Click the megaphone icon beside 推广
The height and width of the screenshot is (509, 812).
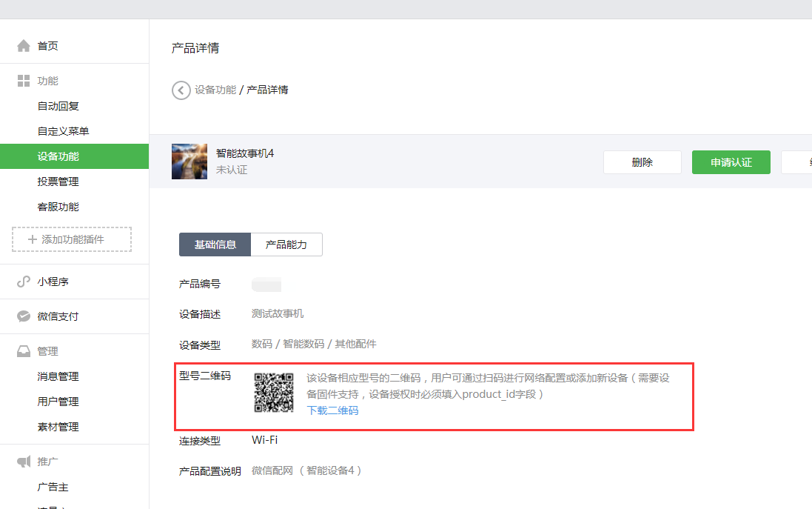click(x=24, y=462)
